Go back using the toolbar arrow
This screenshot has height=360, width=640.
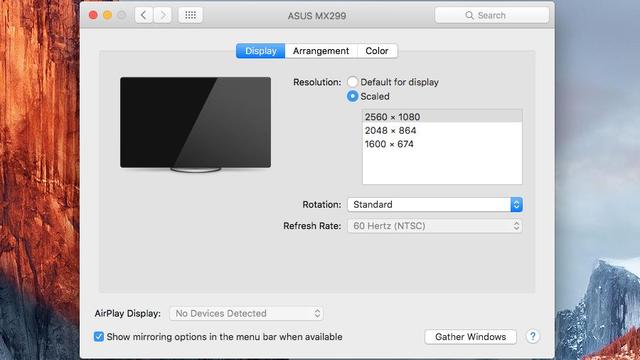click(144, 16)
